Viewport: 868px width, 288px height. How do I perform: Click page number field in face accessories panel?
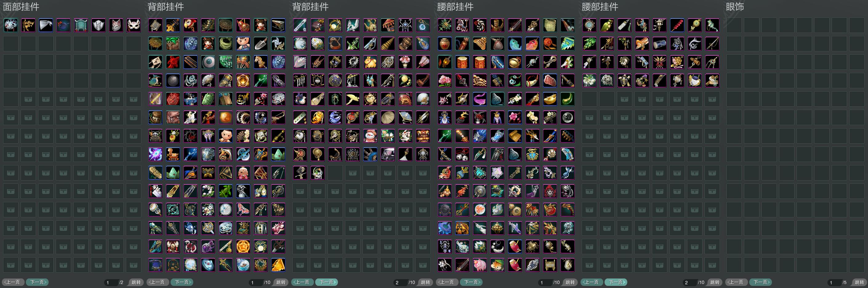coord(111,282)
